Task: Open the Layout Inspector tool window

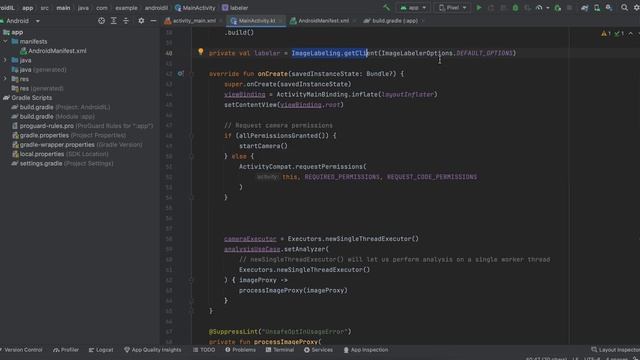Action: pyautogui.click(x=616, y=350)
